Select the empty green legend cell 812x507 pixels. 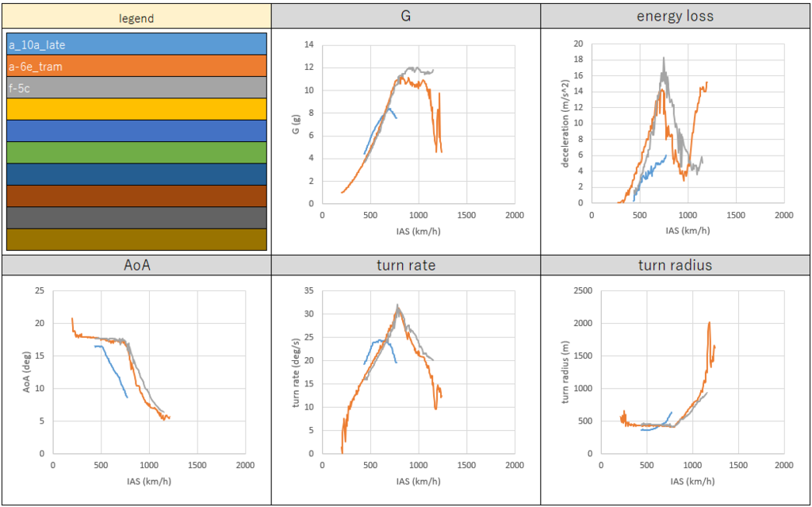136,152
